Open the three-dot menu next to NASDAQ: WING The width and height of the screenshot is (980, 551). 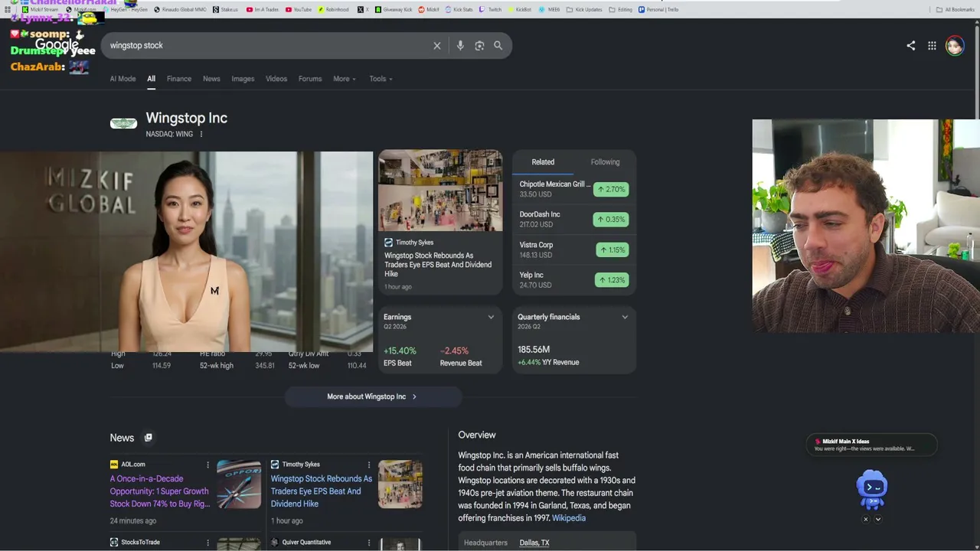(201, 135)
